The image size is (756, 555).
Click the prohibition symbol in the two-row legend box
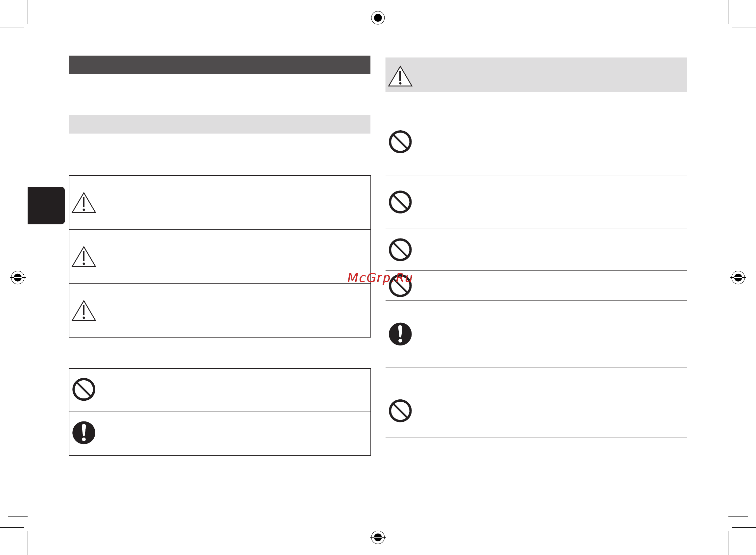(x=84, y=390)
